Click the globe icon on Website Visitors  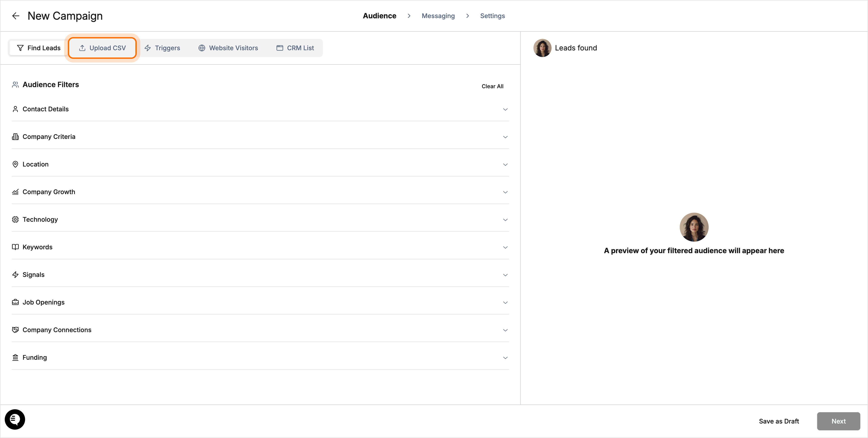[202, 48]
